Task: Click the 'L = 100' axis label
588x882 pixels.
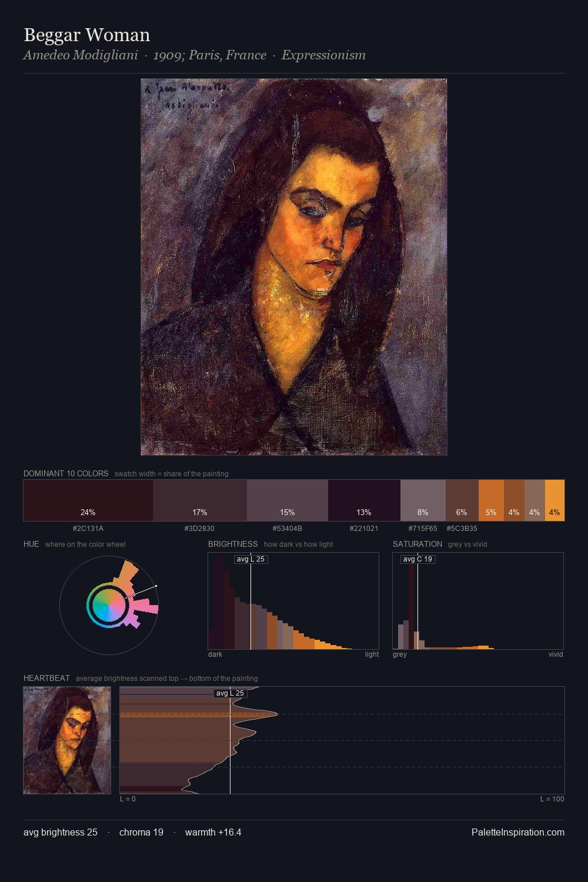Action: 552,799
